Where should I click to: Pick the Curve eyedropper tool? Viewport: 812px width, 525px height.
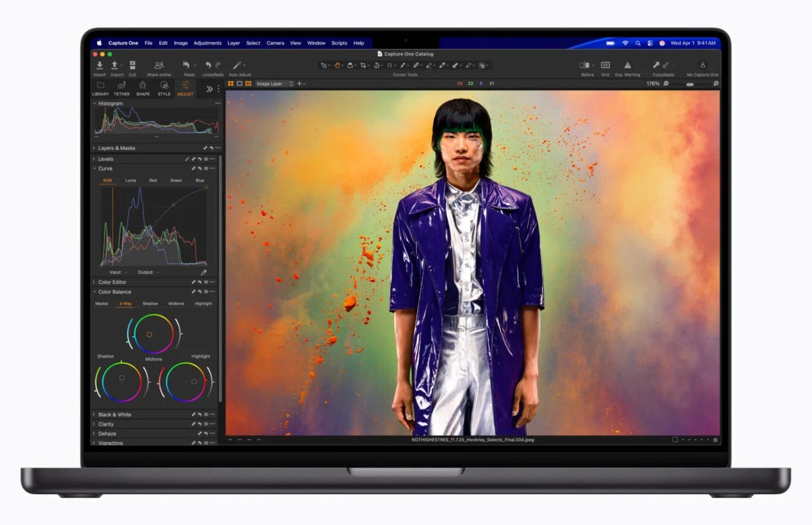204,272
